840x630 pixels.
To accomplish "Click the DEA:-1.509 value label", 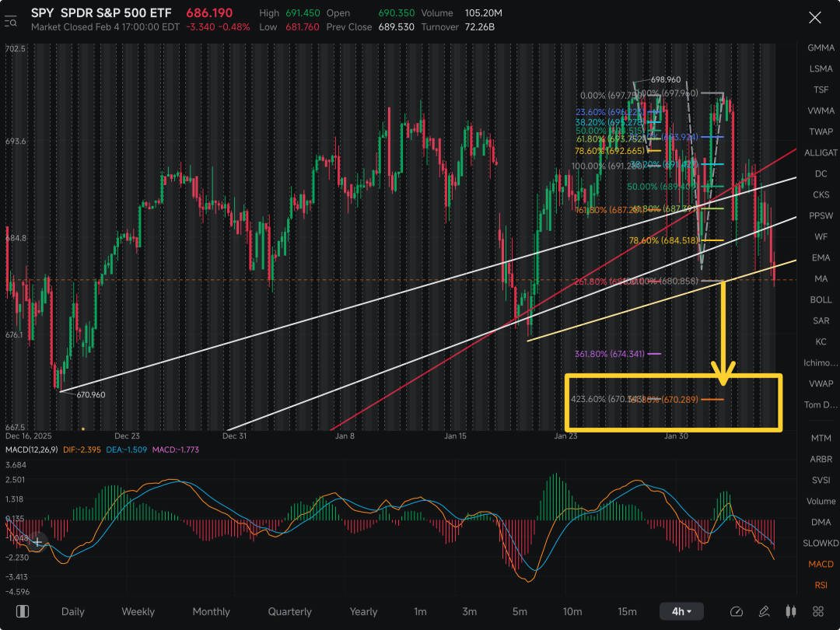I will coord(127,450).
